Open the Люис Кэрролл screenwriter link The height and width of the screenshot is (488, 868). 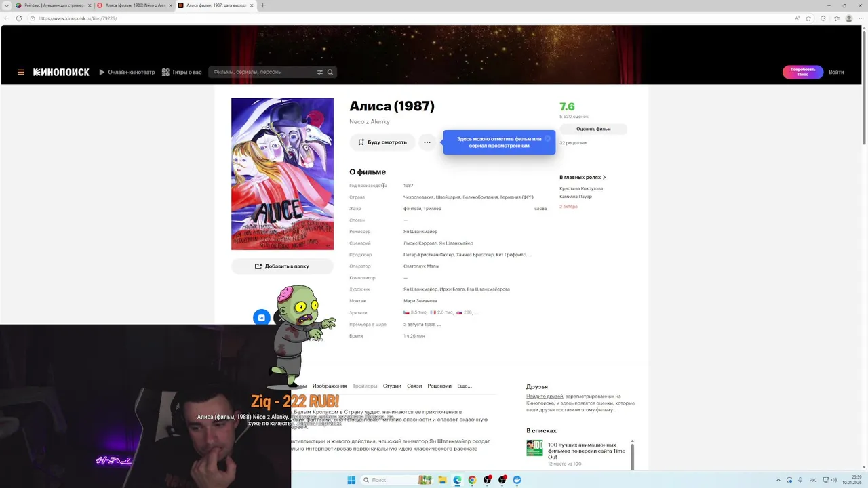(420, 243)
